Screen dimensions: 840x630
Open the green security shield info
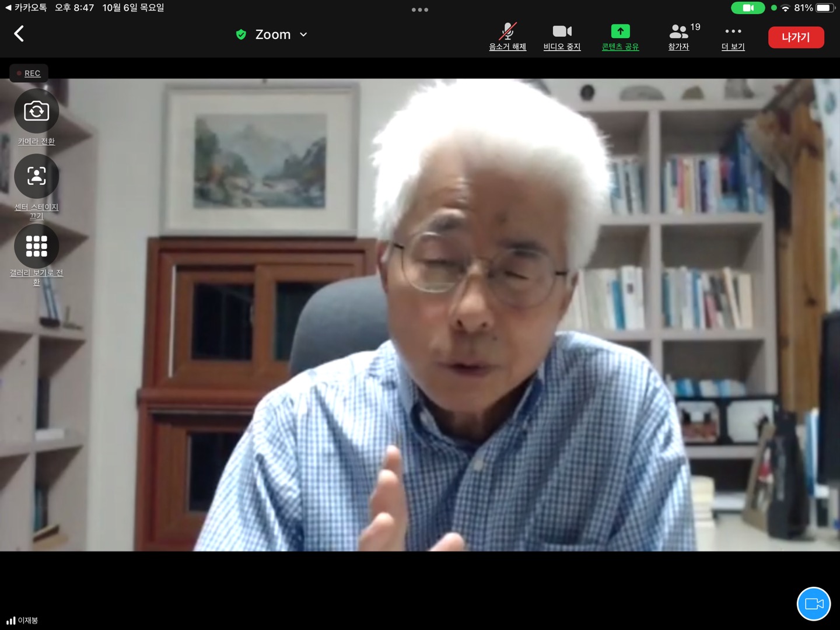coord(241,34)
